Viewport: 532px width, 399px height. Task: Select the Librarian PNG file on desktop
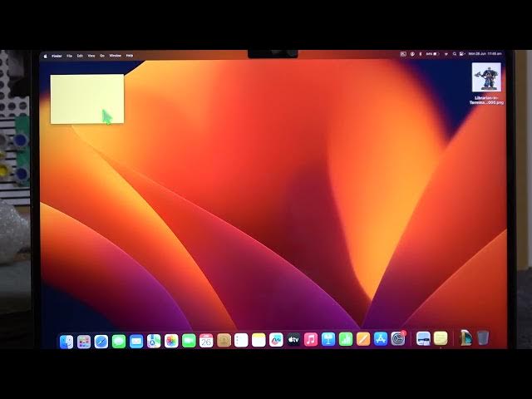(x=486, y=78)
